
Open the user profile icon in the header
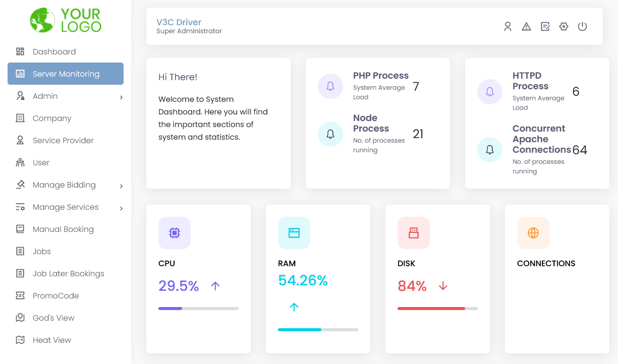pos(508,26)
